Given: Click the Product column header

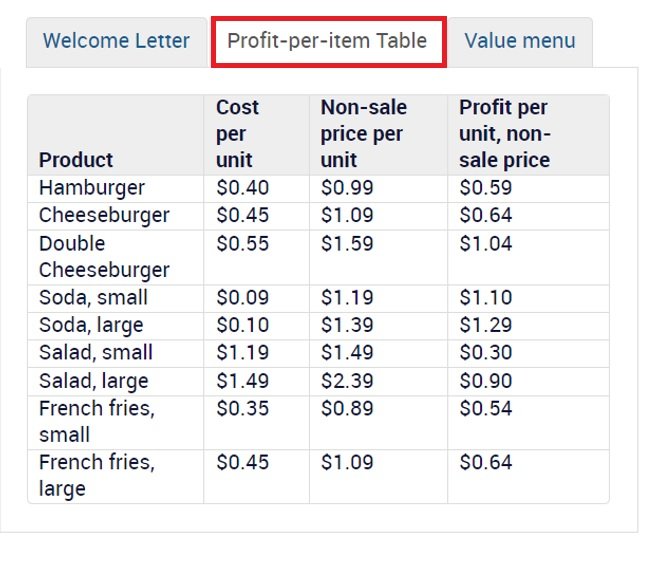Looking at the screenshot, I should 76,160.
